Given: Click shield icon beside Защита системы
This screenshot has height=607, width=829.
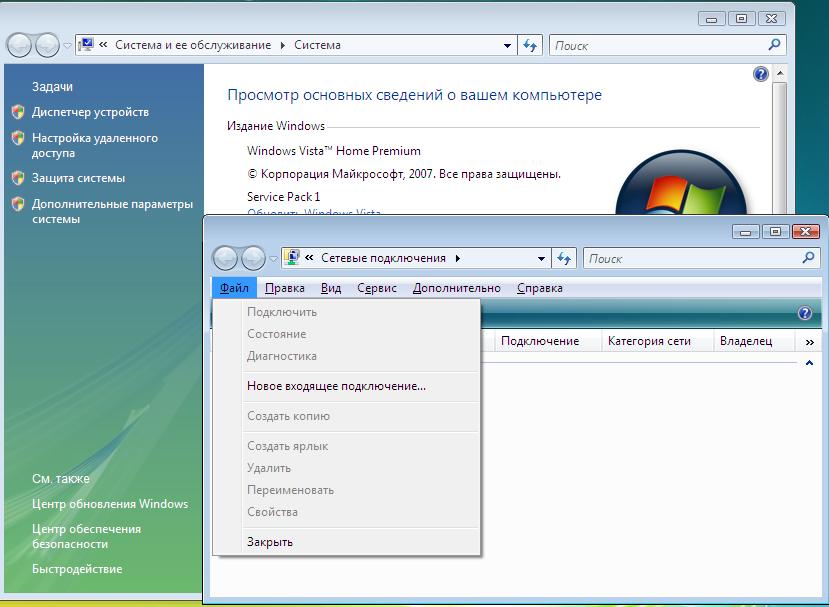Looking at the screenshot, I should (18, 178).
